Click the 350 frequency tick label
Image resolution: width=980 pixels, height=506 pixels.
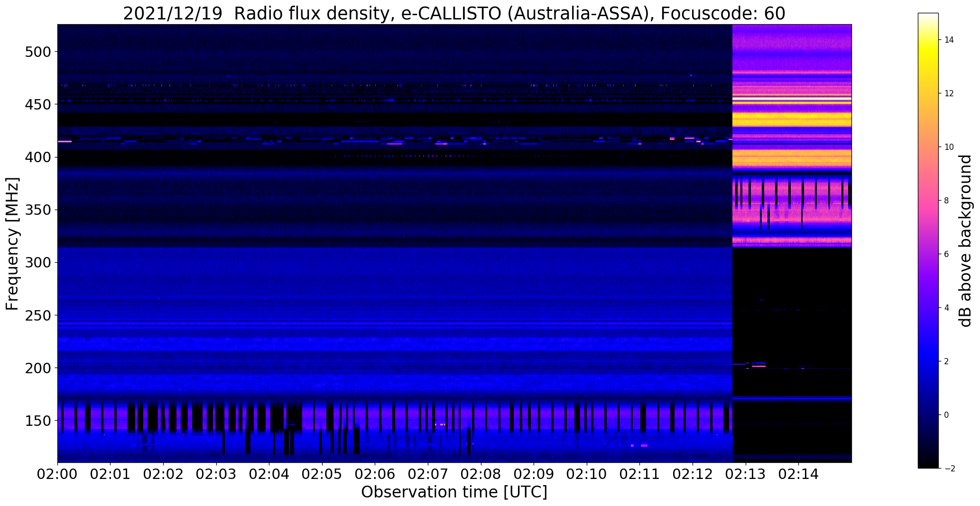[38, 210]
